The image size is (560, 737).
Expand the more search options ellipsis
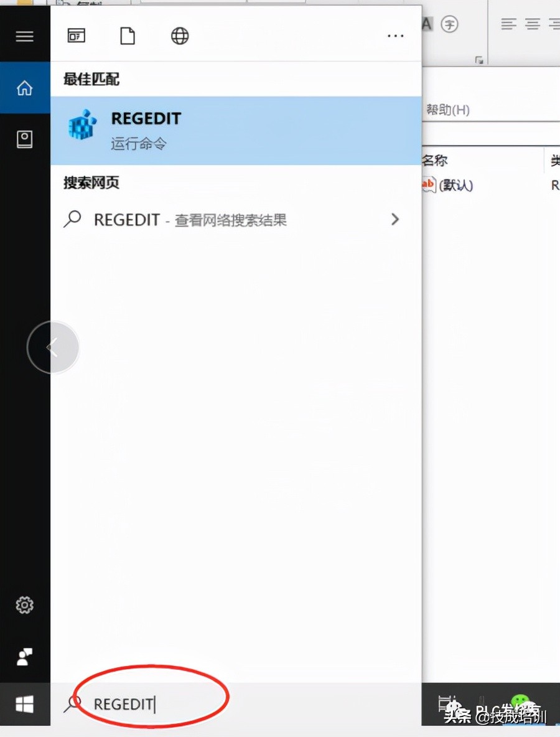(x=395, y=36)
